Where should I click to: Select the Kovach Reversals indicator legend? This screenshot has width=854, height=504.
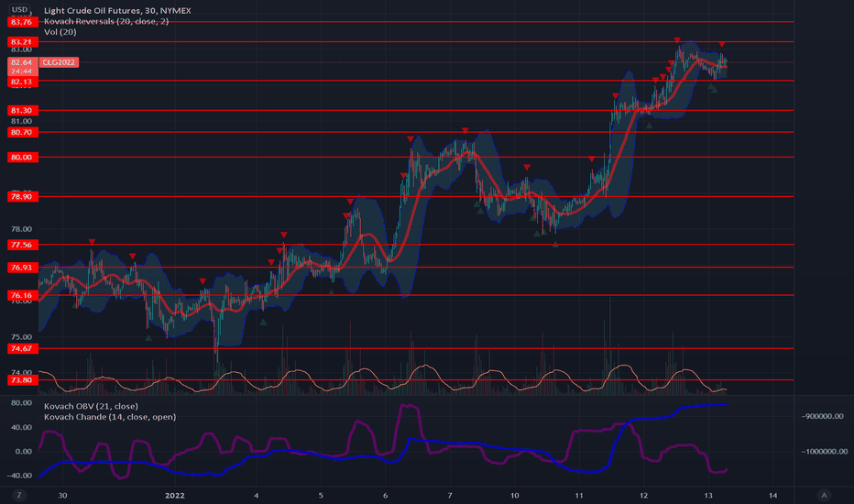pyautogui.click(x=106, y=21)
